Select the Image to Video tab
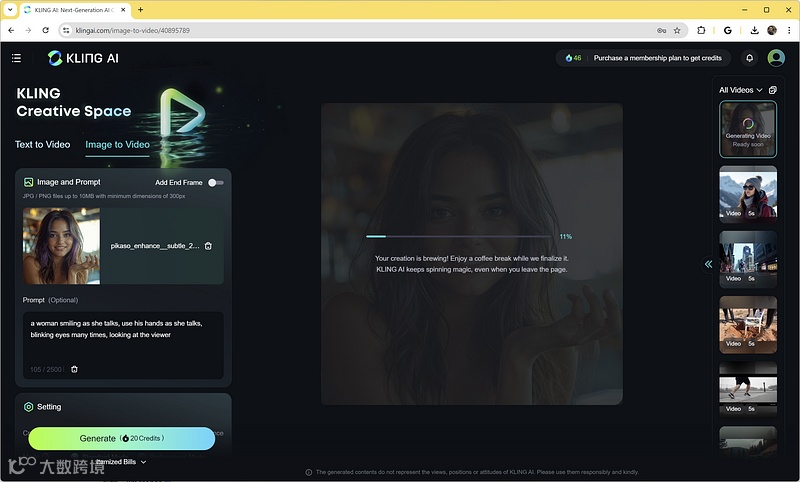Screen dimensions: 800x482 point(117,145)
